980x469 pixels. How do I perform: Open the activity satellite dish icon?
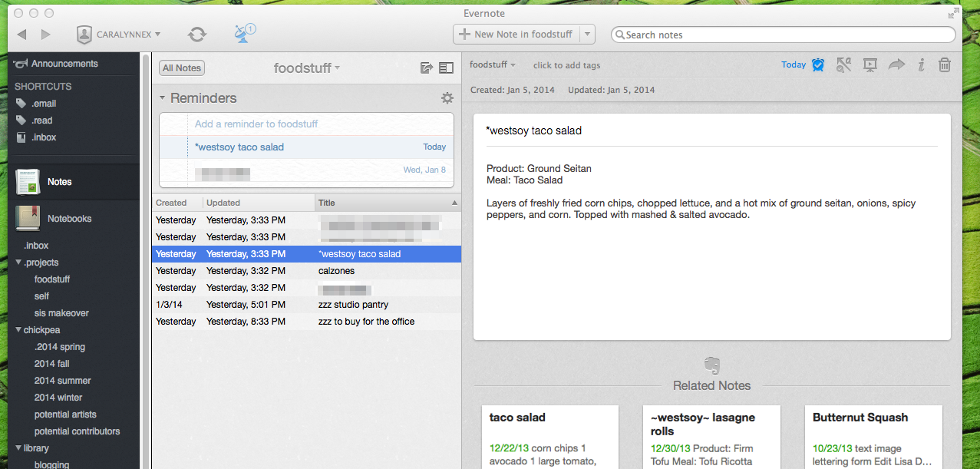coord(244,34)
